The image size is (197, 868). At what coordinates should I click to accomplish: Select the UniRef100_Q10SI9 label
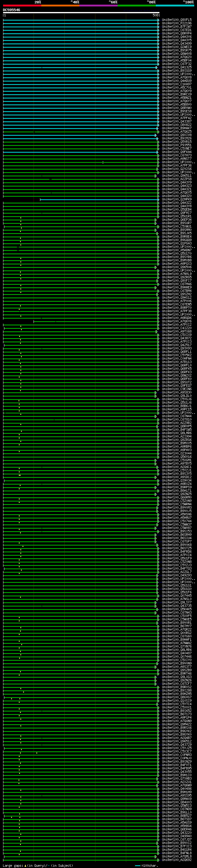177,700
